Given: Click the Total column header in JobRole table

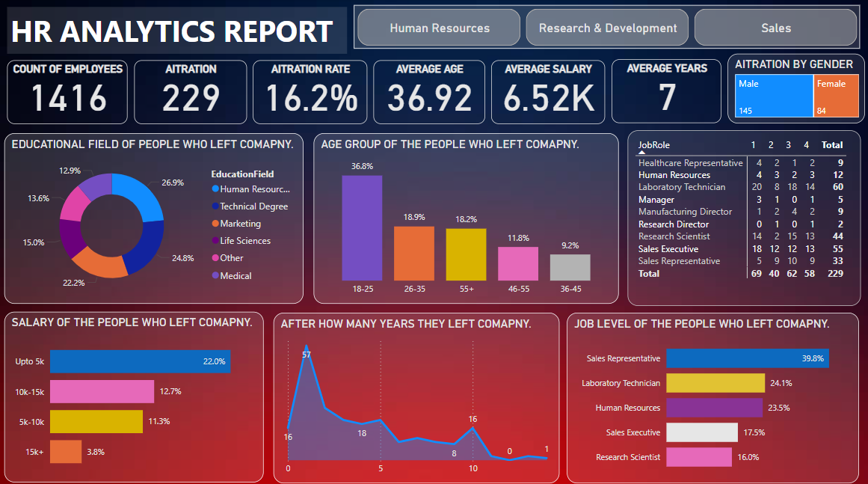Looking at the screenshot, I should click(831, 144).
